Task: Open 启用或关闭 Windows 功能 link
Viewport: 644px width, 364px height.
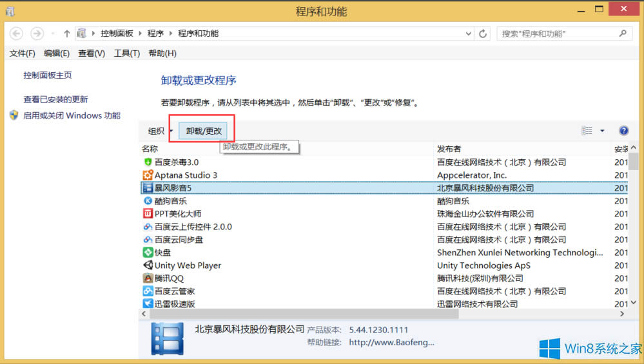Action: click(x=72, y=115)
